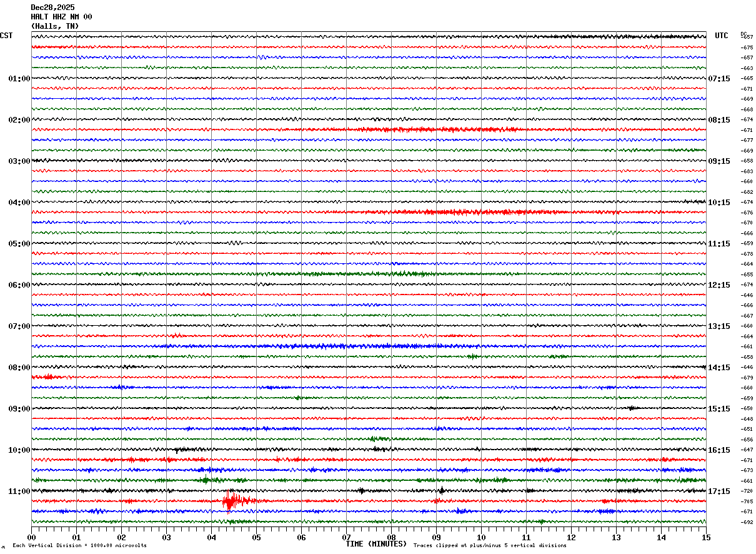The image size is (756, 554).
Task: Click minute 15 on the time axis
Action: [706, 537]
